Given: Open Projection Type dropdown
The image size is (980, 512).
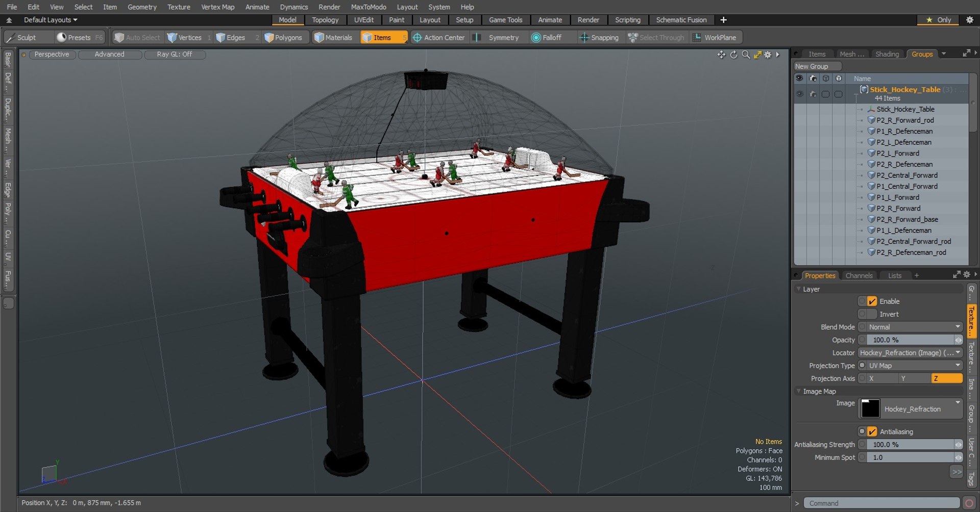Looking at the screenshot, I should pyautogui.click(x=914, y=366).
